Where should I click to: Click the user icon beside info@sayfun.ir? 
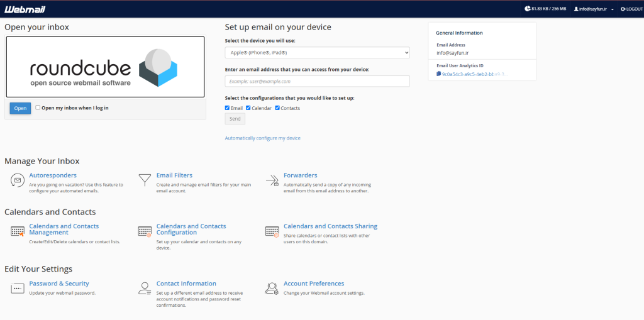click(x=576, y=9)
